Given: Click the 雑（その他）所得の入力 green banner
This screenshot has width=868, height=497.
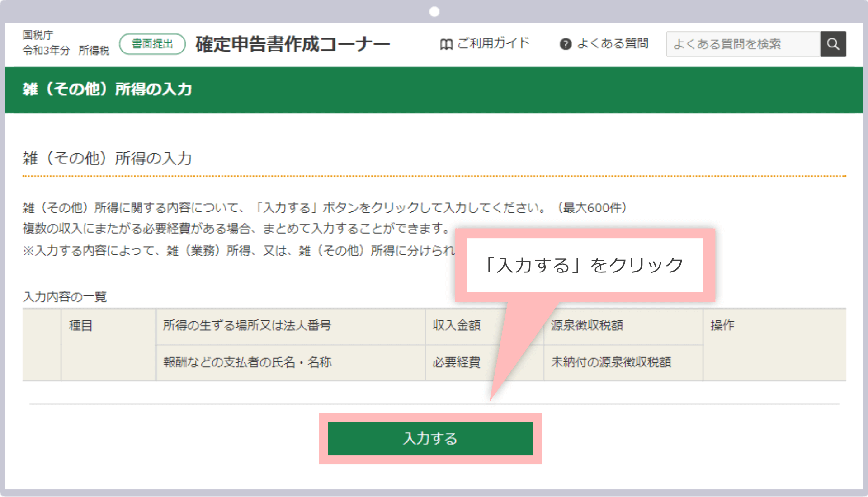Looking at the screenshot, I should [107, 89].
